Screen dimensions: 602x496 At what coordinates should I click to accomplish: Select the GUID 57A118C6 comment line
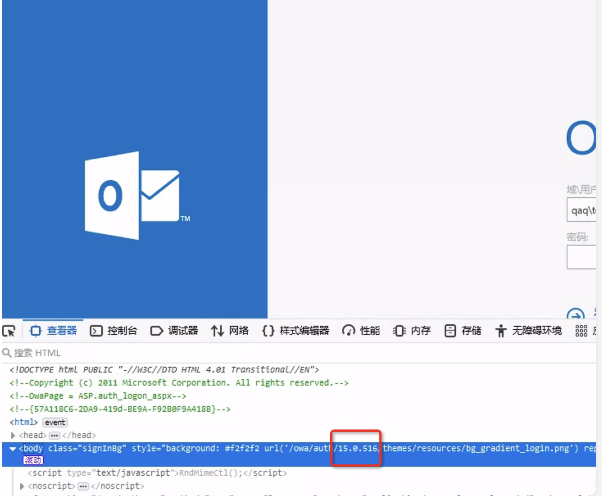[x=120, y=409]
